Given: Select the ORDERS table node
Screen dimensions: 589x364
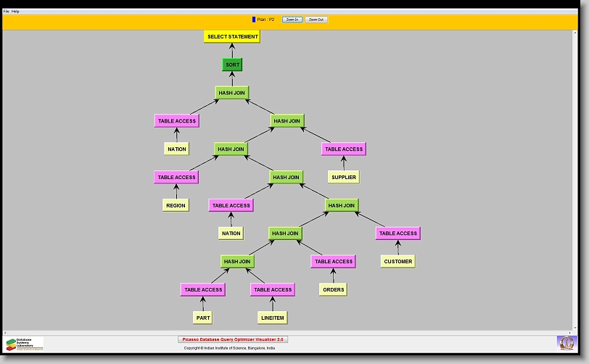Looking at the screenshot, I should 333,289.
